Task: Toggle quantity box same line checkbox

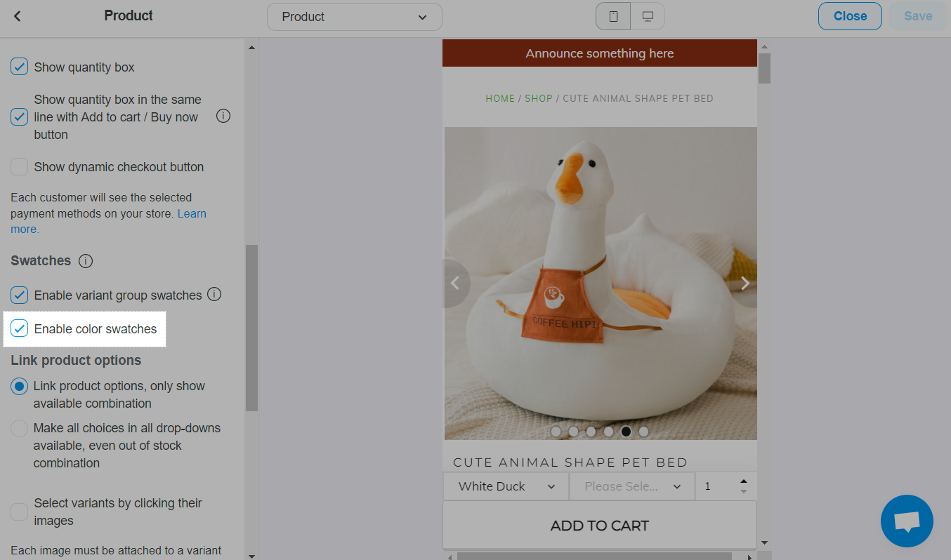Action: (x=20, y=117)
